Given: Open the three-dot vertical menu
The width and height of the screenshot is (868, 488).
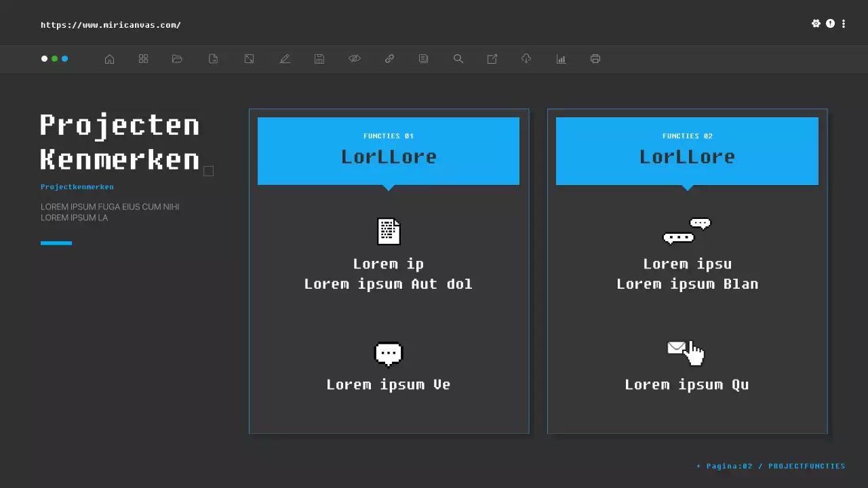Looking at the screenshot, I should point(844,24).
